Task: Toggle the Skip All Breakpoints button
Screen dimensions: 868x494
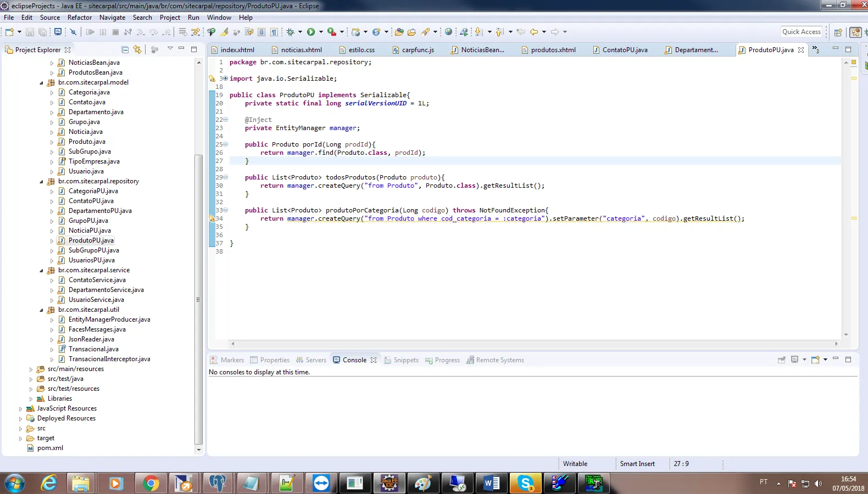Action: [73, 32]
